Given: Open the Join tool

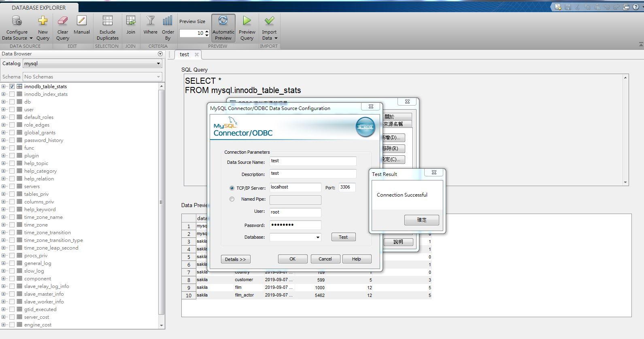Looking at the screenshot, I should coord(131,25).
